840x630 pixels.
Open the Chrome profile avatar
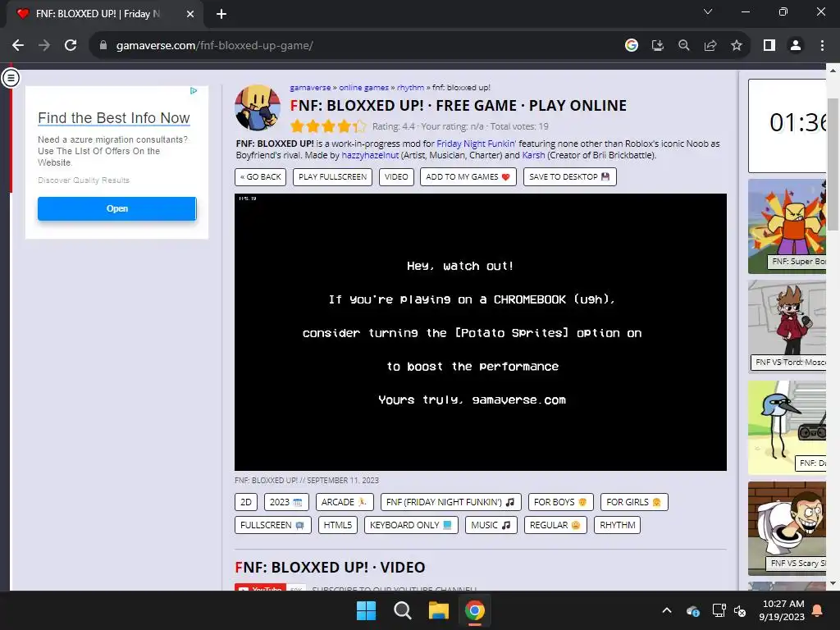796,46
